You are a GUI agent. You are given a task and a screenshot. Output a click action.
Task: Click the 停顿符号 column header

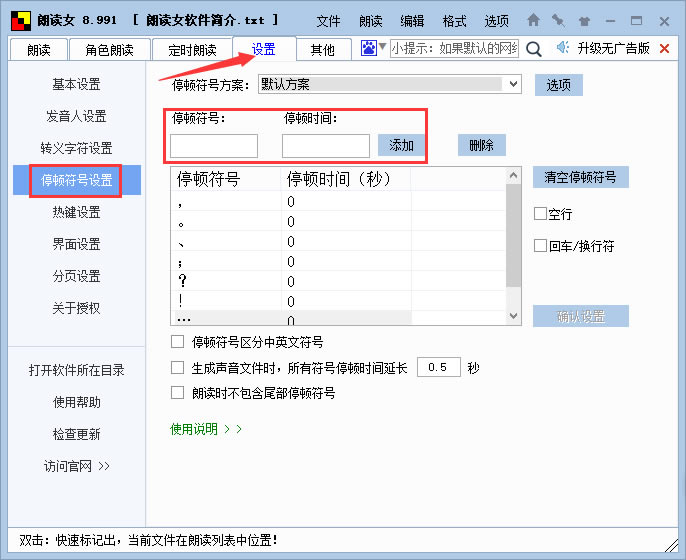tap(226, 179)
